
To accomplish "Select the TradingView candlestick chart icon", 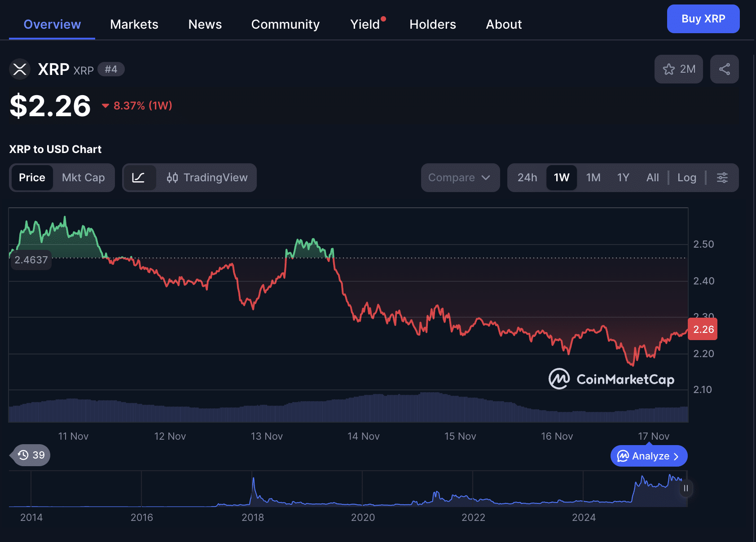I will 173,178.
